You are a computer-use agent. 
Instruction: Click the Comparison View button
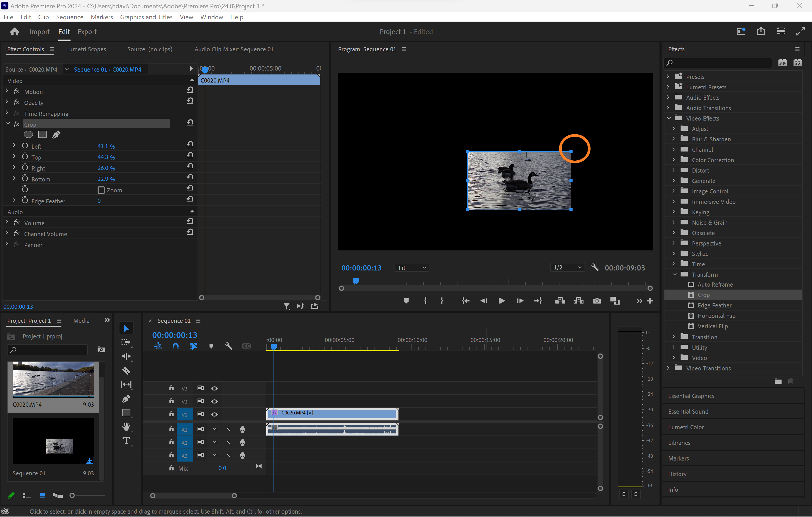(615, 301)
